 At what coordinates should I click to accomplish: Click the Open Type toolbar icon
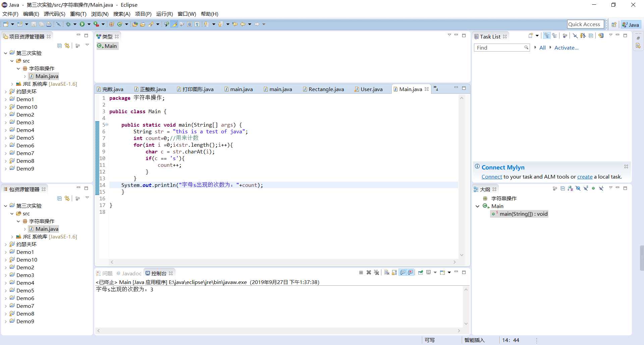point(135,24)
